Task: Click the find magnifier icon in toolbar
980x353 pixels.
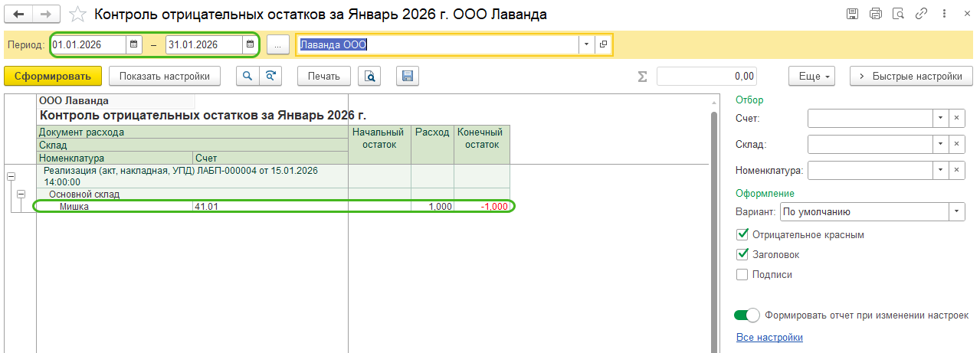Action: [x=247, y=76]
